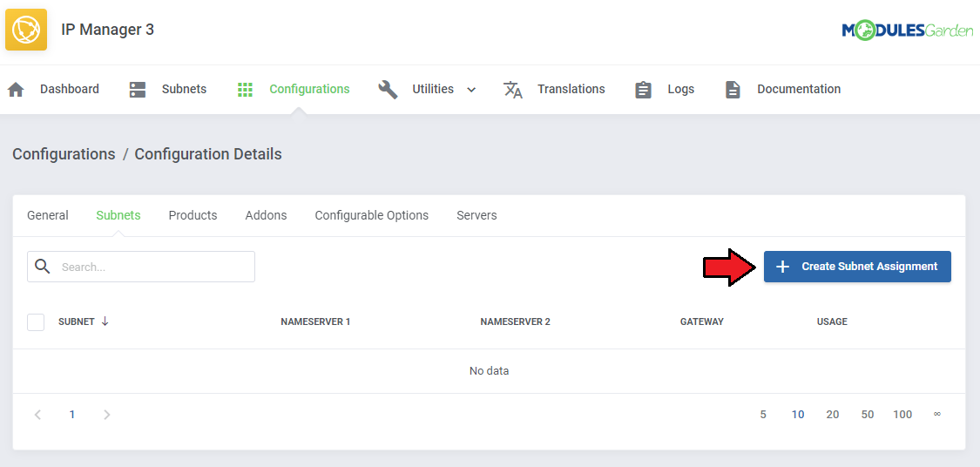Expand the Utilities dropdown chevron
Screen dimensions: 980x467
pyautogui.click(x=471, y=90)
